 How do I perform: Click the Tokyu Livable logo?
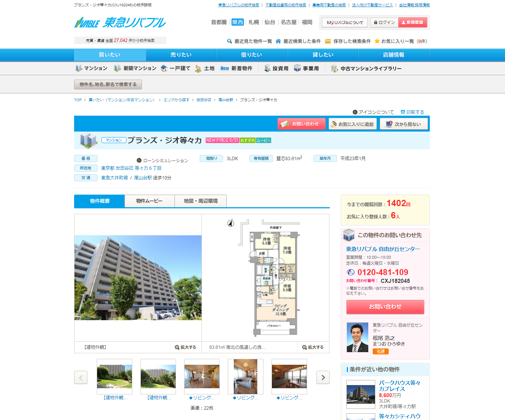(x=120, y=23)
